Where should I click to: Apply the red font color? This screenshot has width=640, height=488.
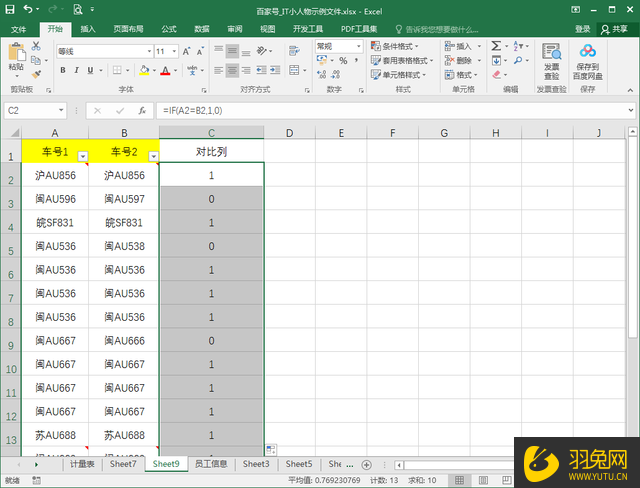pyautogui.click(x=165, y=70)
